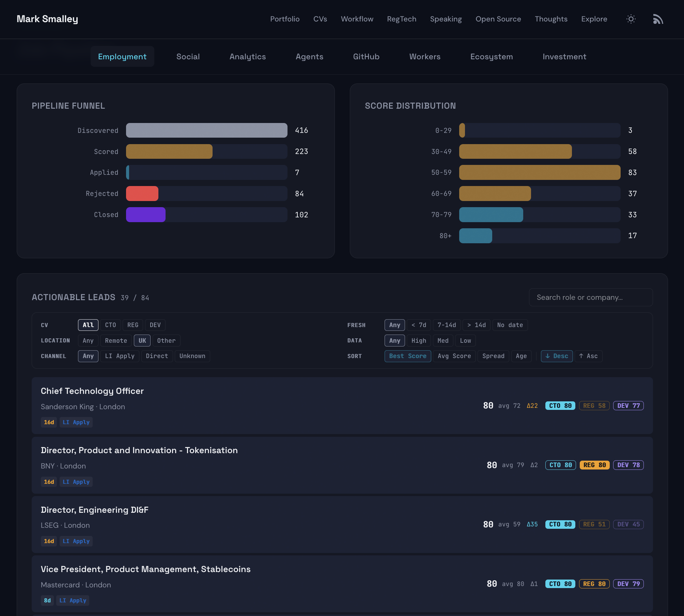Sort leads by Age
Screen dimensions: 684x616
pyautogui.click(x=522, y=356)
